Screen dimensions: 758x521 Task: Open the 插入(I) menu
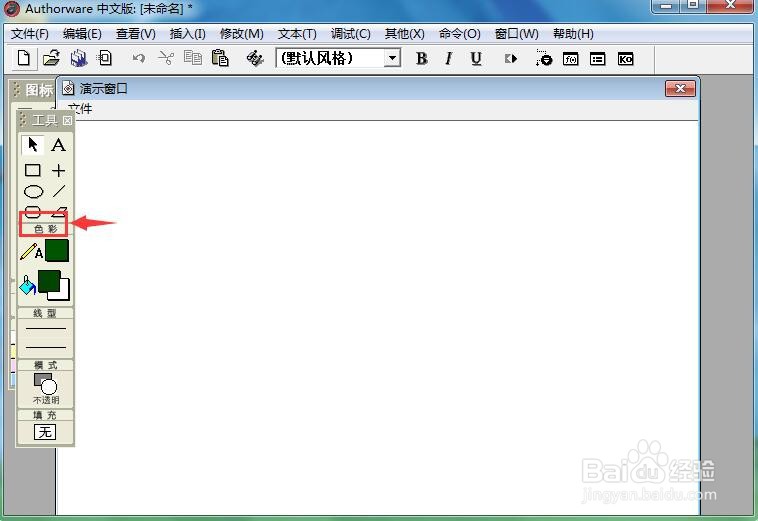188,34
